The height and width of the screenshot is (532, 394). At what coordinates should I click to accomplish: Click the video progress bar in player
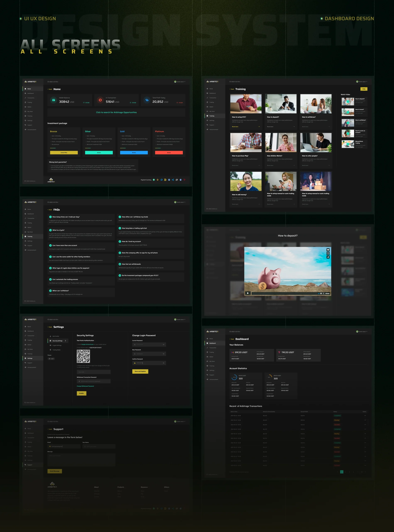point(284,293)
